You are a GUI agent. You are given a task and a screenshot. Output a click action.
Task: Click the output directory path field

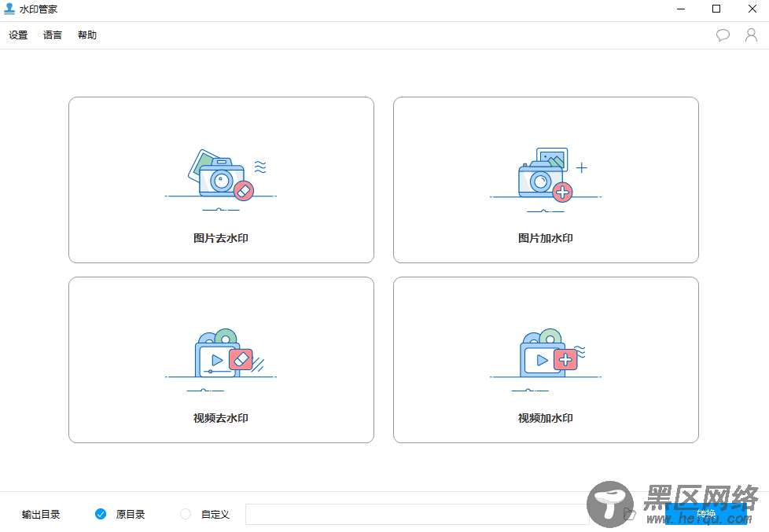(417, 514)
